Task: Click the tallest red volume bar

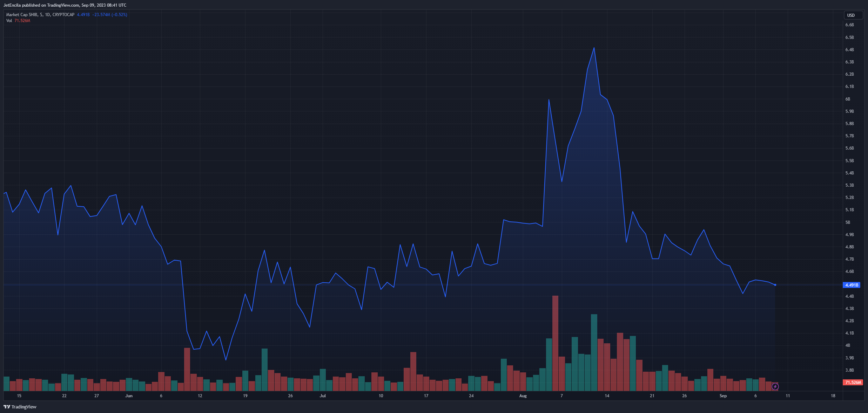Action: [555, 343]
